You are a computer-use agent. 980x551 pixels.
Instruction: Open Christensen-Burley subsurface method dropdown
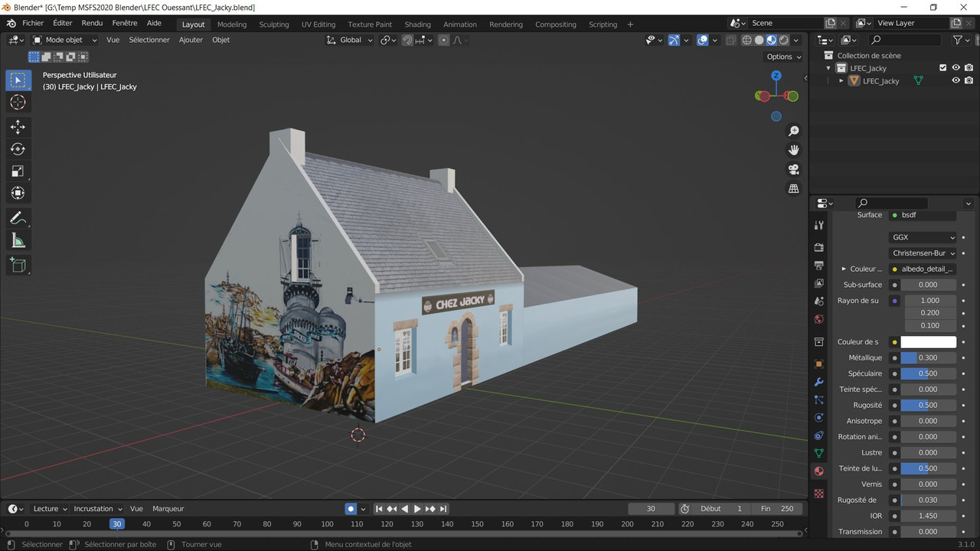point(923,253)
